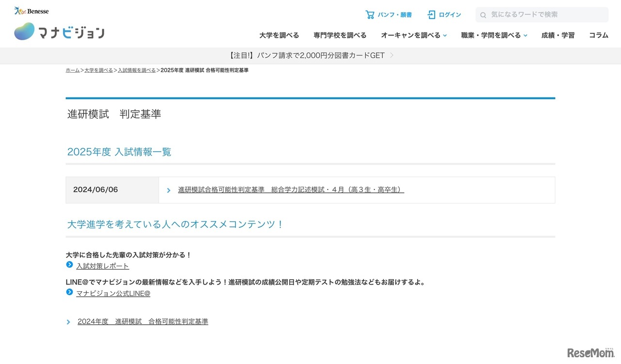Expand the オーキャンを調べる dropdown
The image size is (621, 364).
(412, 35)
